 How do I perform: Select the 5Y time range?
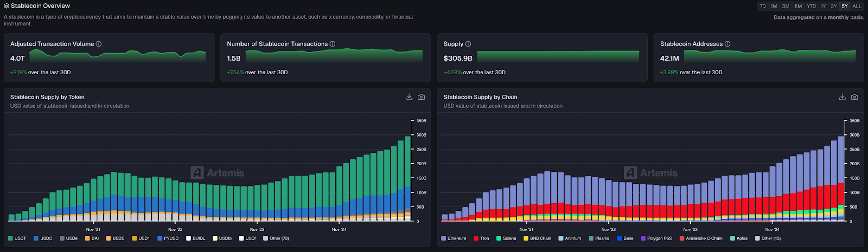pyautogui.click(x=845, y=6)
